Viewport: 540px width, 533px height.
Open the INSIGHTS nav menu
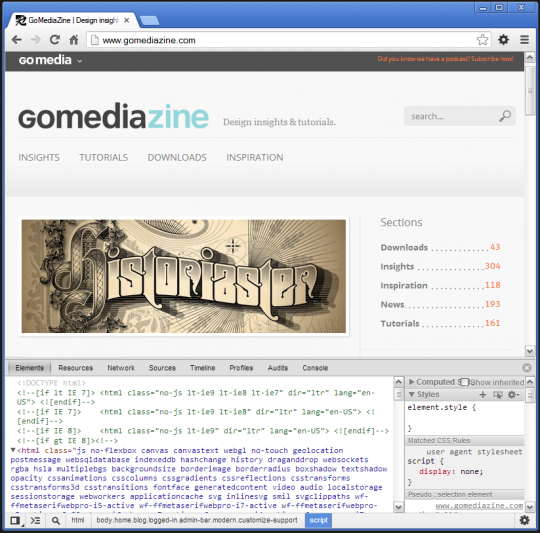click(x=39, y=157)
